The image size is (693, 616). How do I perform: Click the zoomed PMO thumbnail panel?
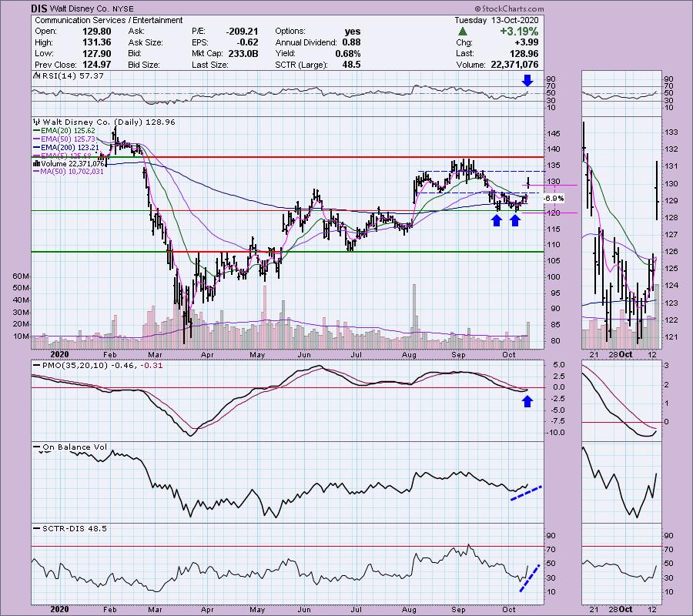tap(621, 402)
